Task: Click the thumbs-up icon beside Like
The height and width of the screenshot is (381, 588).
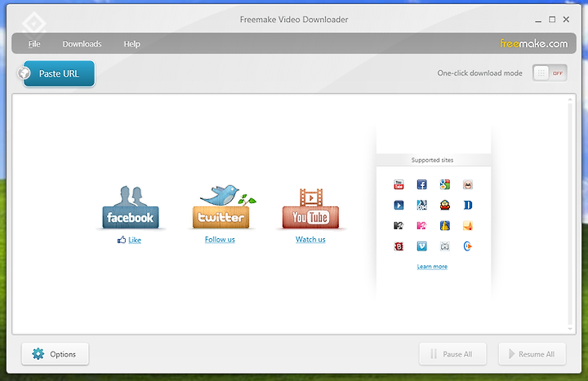Action: click(122, 239)
